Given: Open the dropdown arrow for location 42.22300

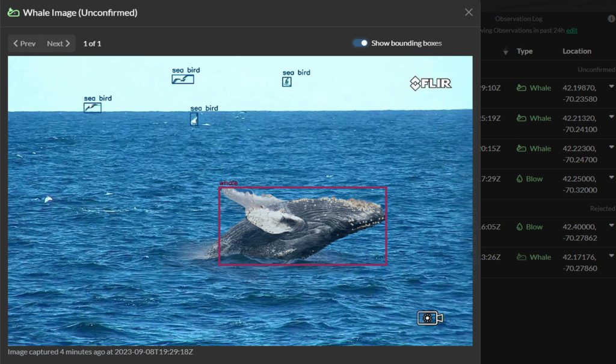Looking at the screenshot, I should coord(611,147).
